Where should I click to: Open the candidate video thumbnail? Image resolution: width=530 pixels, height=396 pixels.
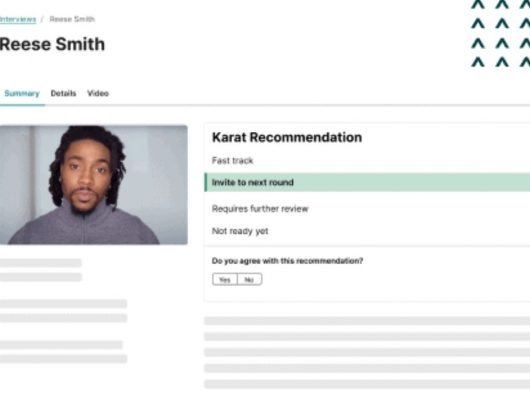pos(94,184)
